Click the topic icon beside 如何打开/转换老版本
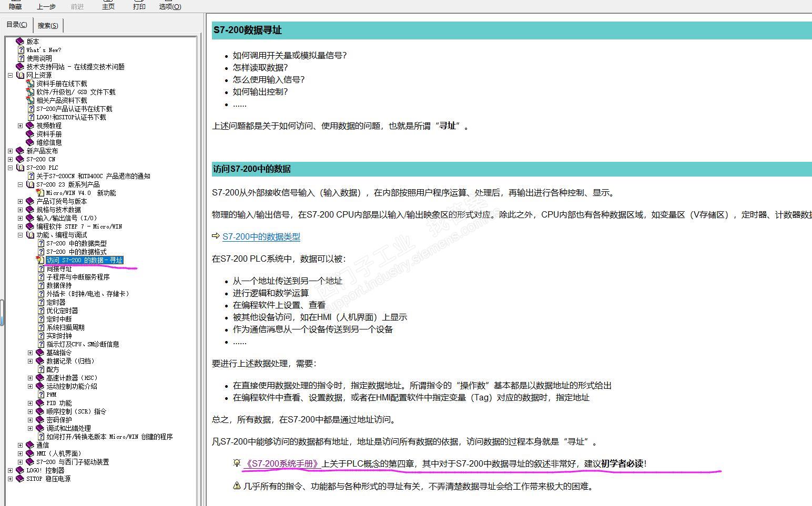 [41, 437]
